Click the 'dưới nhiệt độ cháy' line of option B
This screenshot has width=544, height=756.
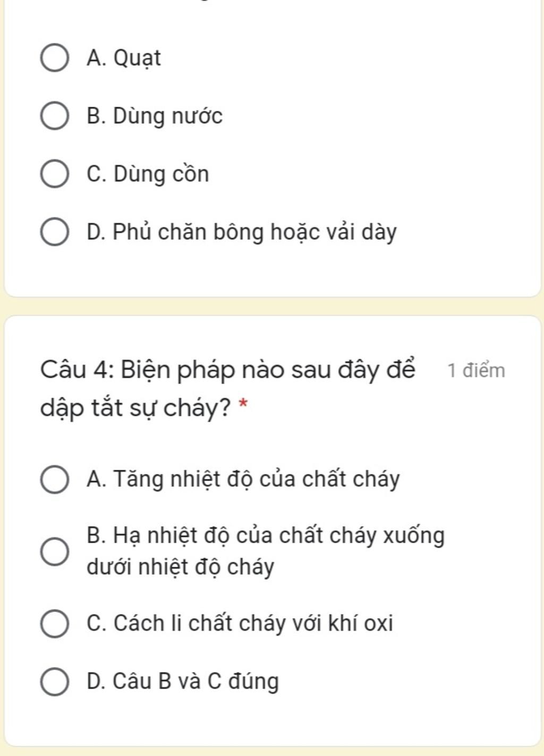pos(180,568)
